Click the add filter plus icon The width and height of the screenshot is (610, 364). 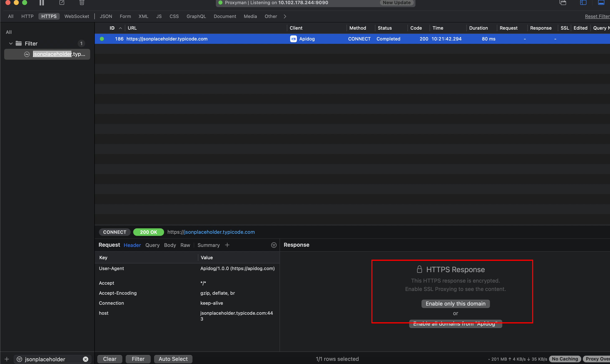coord(7,359)
